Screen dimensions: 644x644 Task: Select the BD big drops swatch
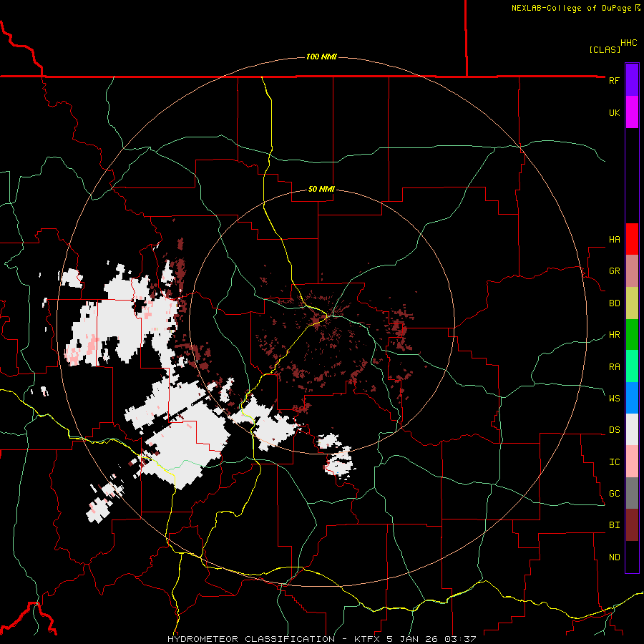pos(632,303)
